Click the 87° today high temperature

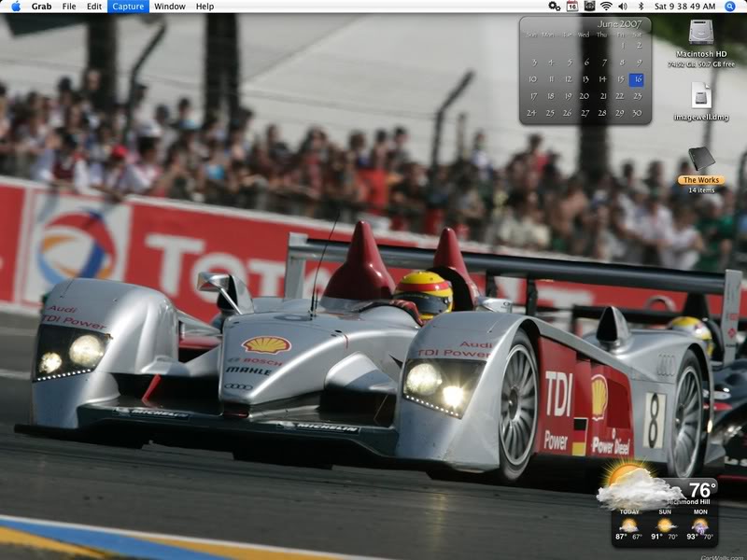pyautogui.click(x=621, y=537)
